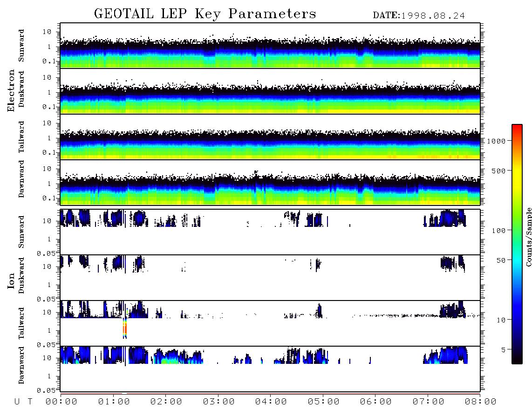Click the 1000 colorbar tick value

[x=496, y=141]
